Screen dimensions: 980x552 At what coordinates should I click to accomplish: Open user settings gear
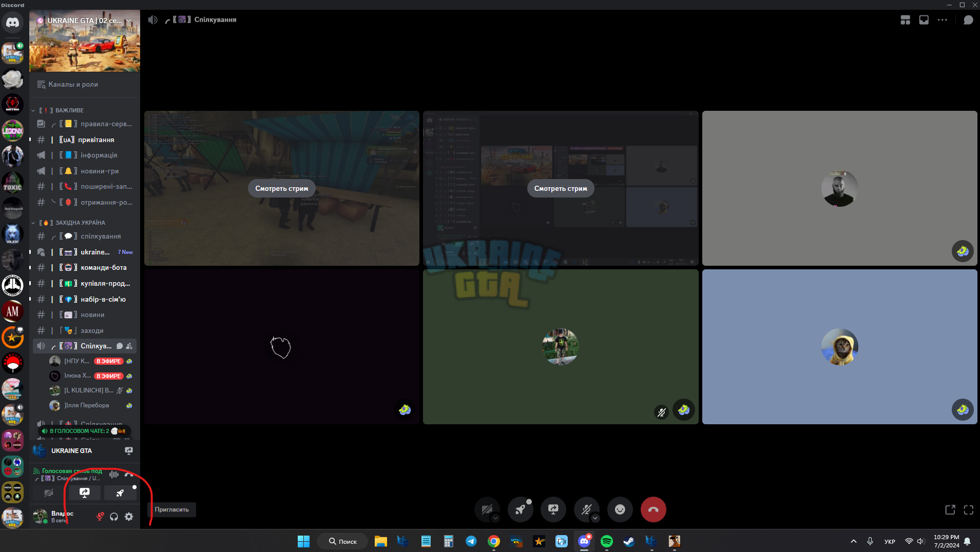[x=129, y=517]
